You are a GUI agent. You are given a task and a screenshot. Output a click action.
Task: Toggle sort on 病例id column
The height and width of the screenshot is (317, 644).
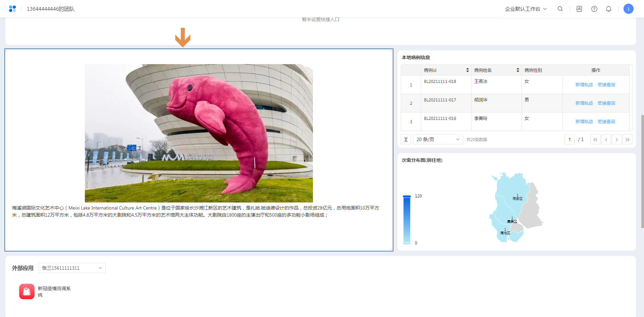point(467,70)
